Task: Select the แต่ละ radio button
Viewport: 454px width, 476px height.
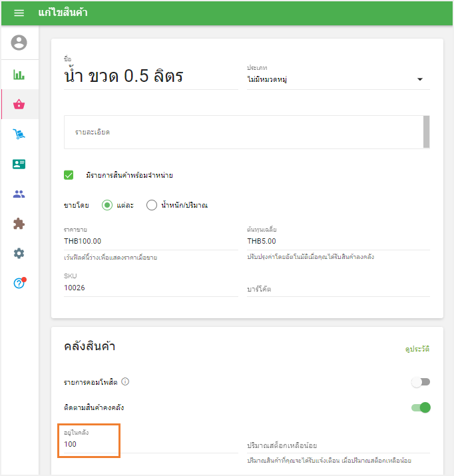Action: point(107,205)
